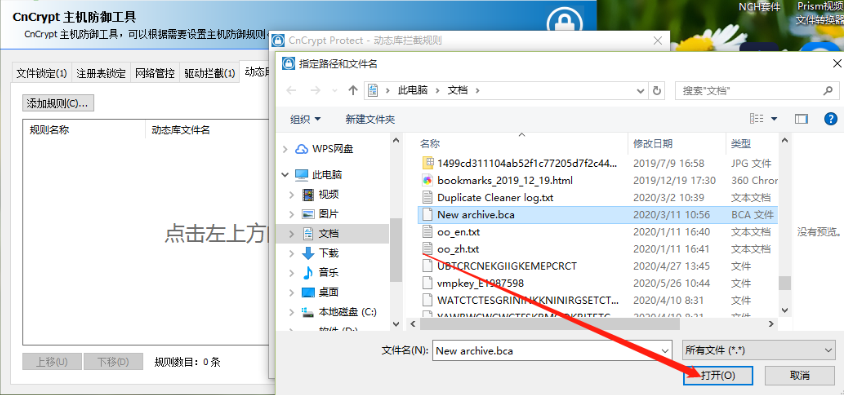Click 添加规则(C)... button in CnCrypt
This screenshot has height=395, width=846.
pos(58,103)
